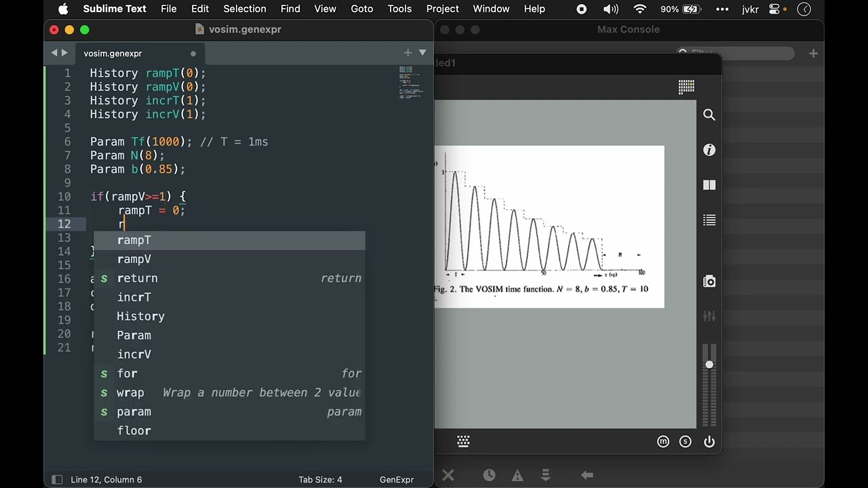
Task: Show the Max calendar grid icon
Action: [686, 86]
